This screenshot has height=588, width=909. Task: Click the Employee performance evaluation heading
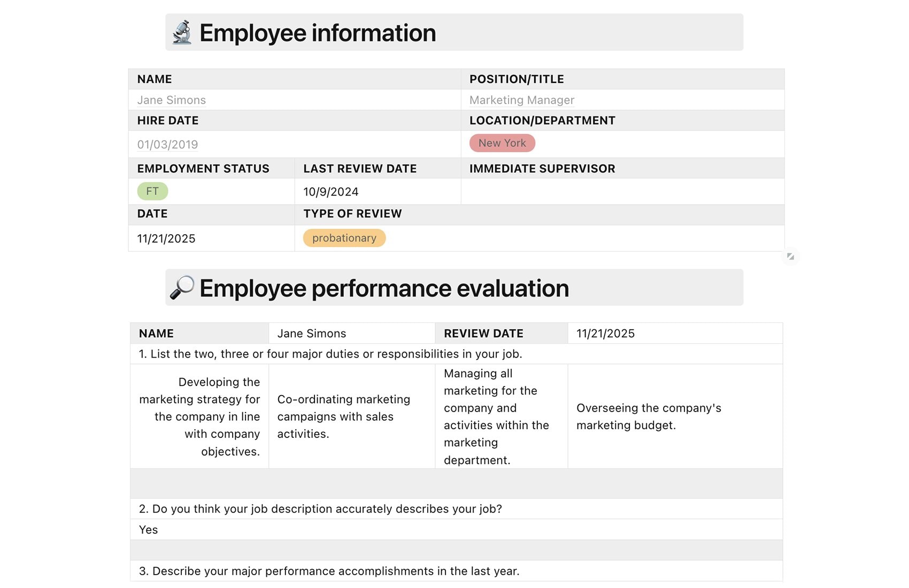(x=384, y=288)
